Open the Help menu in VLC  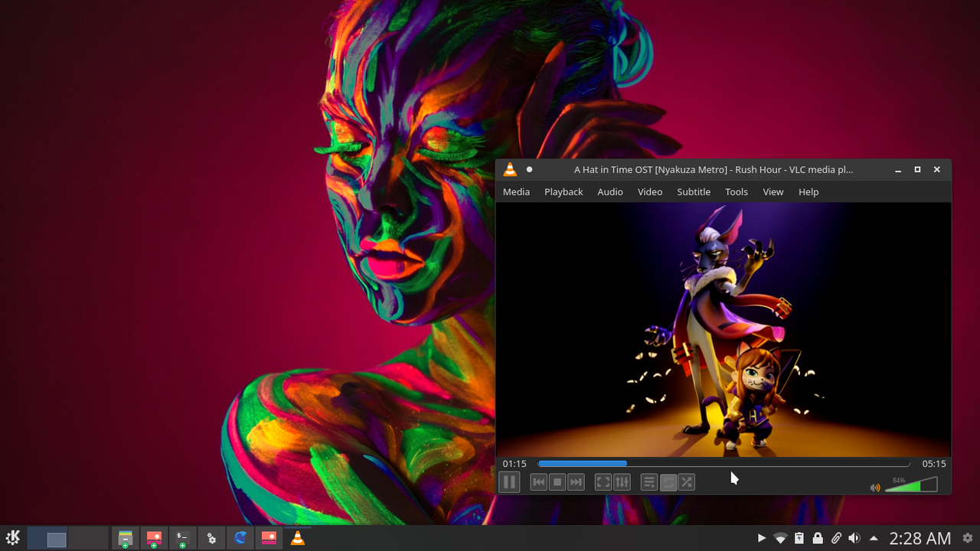(x=808, y=191)
